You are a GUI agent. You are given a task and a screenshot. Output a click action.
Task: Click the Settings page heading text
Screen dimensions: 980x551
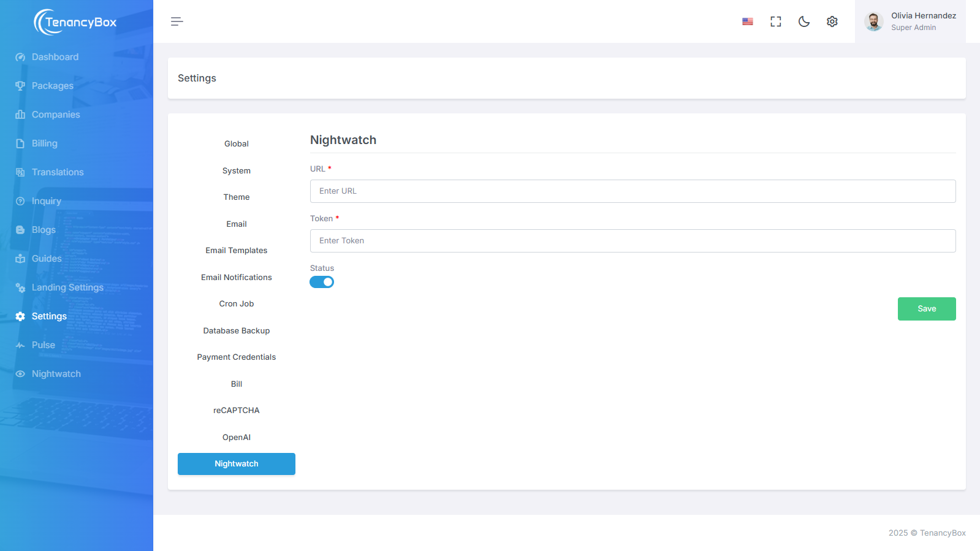pos(197,78)
